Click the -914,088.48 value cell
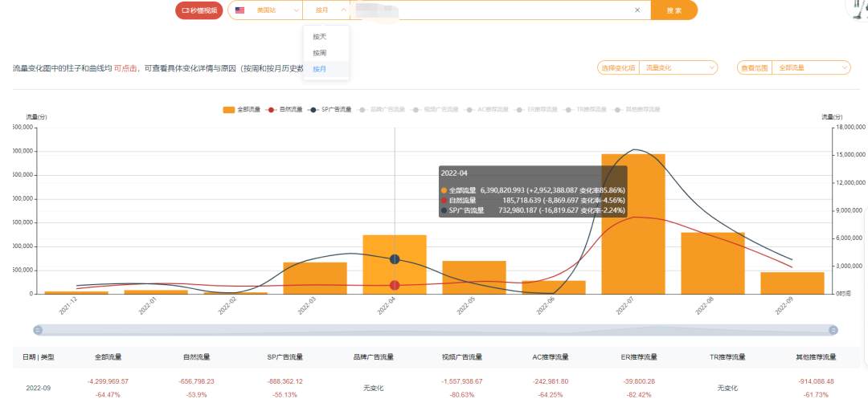Viewport: 868px width, 407px height. [x=816, y=381]
